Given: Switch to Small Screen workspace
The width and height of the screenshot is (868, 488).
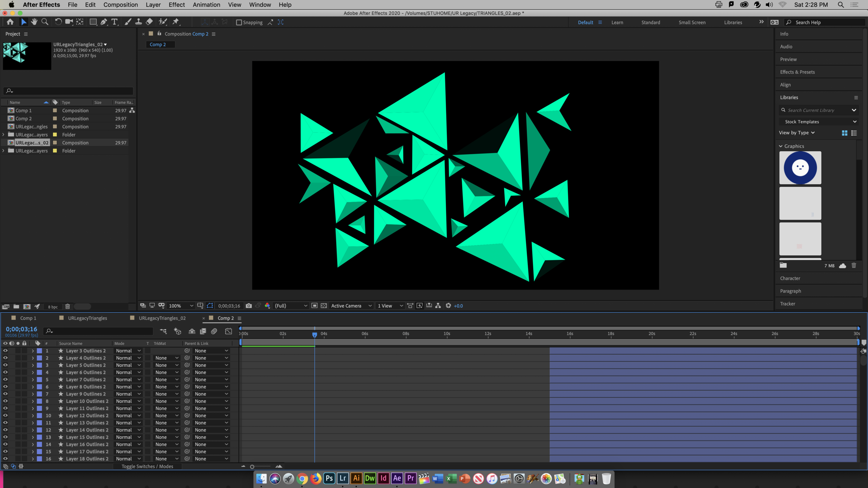Looking at the screenshot, I should tap(692, 23).
